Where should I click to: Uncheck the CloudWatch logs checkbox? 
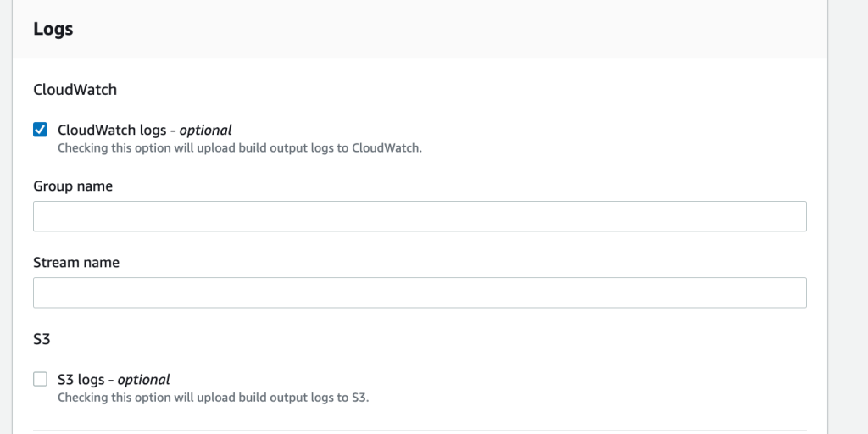tap(40, 130)
